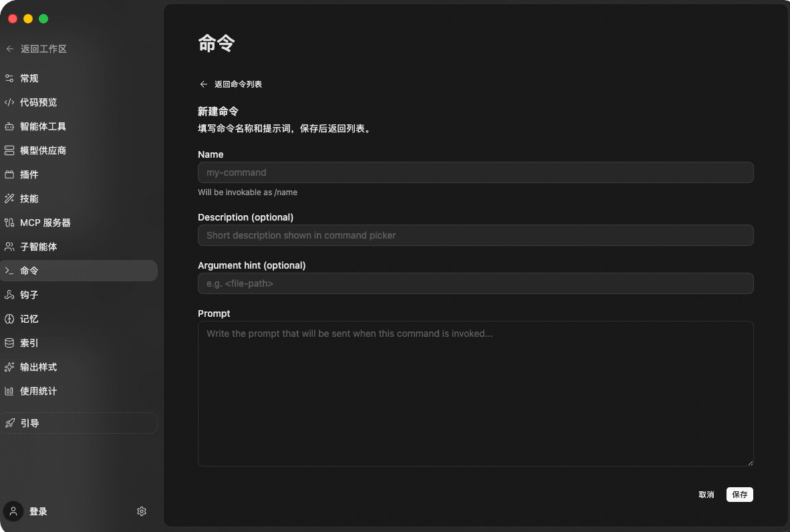Viewport: 790px width, 532px height.
Task: Click the 使用统计 bar chart icon
Action: click(9, 391)
